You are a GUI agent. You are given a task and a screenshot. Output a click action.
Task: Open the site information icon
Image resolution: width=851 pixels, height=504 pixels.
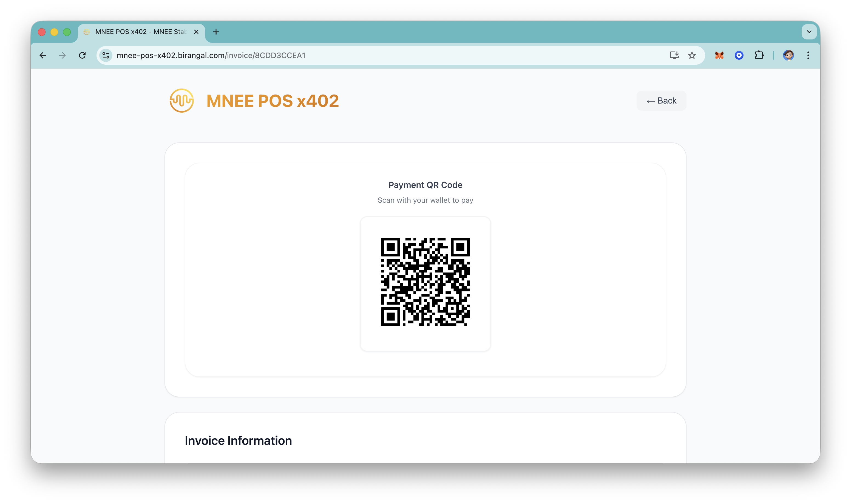coord(106,55)
